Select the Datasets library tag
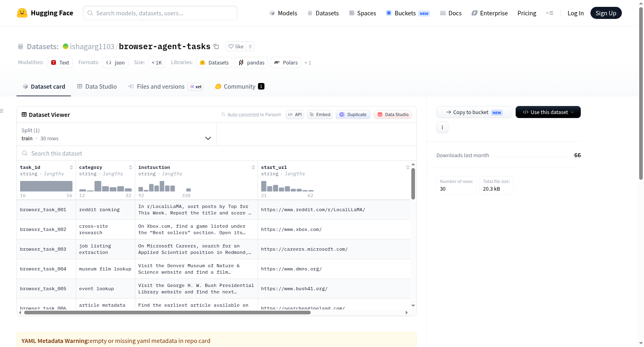 pyautogui.click(x=214, y=62)
